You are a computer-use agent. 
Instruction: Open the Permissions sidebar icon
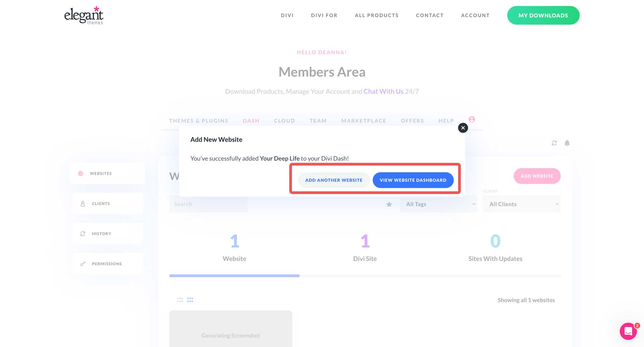83,264
